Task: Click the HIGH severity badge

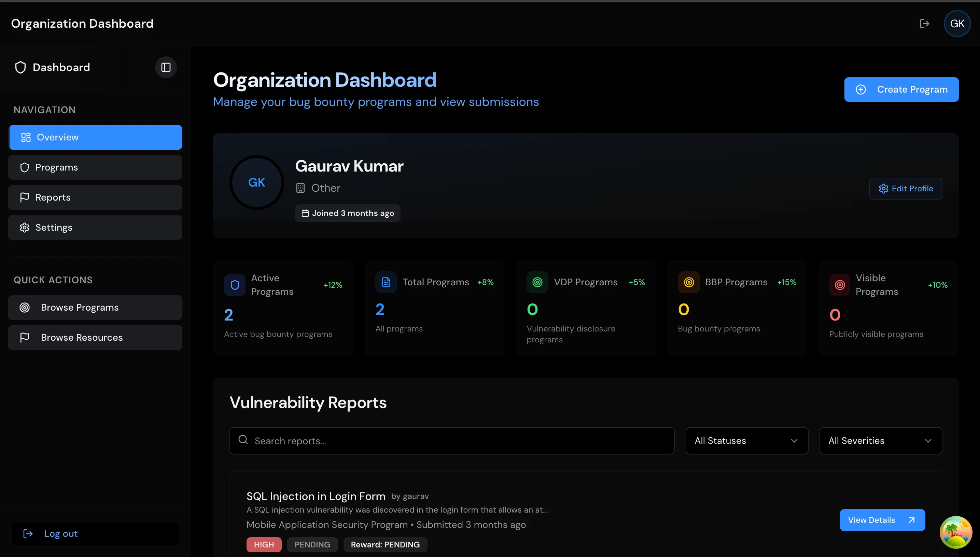Action: pyautogui.click(x=264, y=544)
